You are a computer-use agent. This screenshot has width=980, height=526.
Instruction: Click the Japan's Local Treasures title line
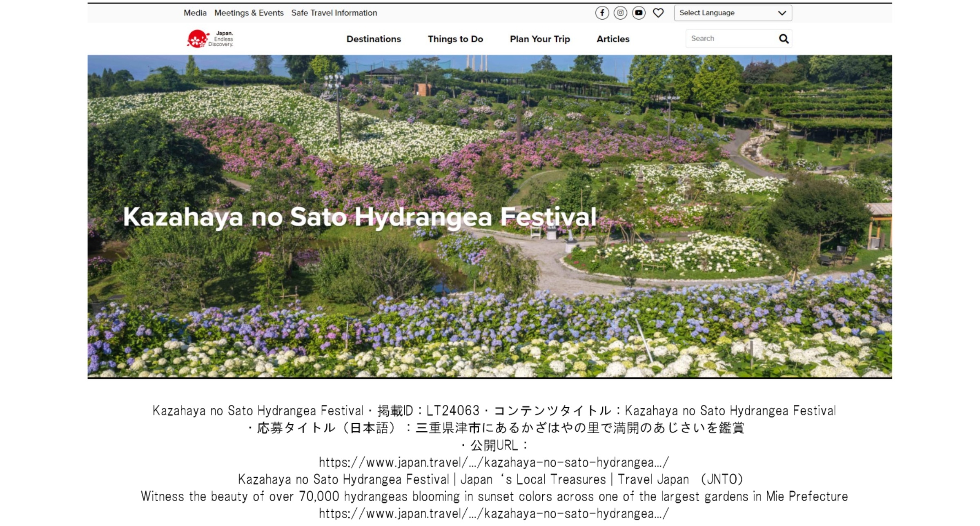pos(490,479)
